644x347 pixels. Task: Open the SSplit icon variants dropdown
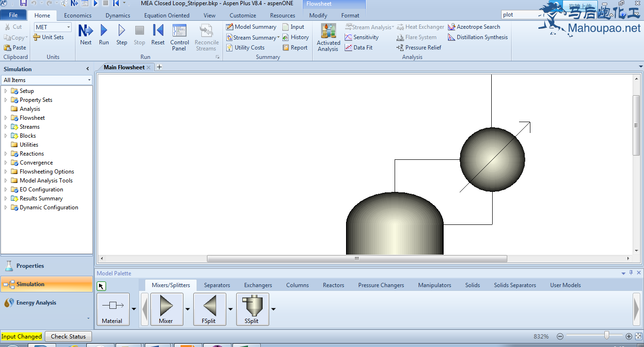tap(273, 309)
